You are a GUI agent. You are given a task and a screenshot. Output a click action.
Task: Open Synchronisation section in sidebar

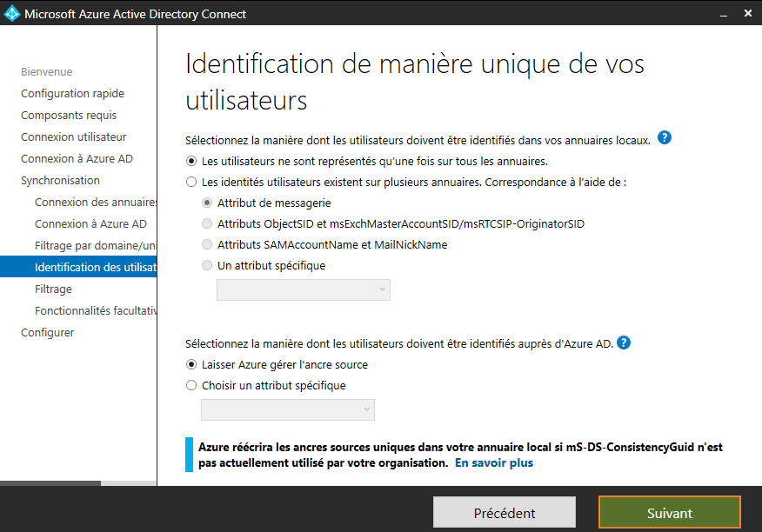[x=60, y=181]
